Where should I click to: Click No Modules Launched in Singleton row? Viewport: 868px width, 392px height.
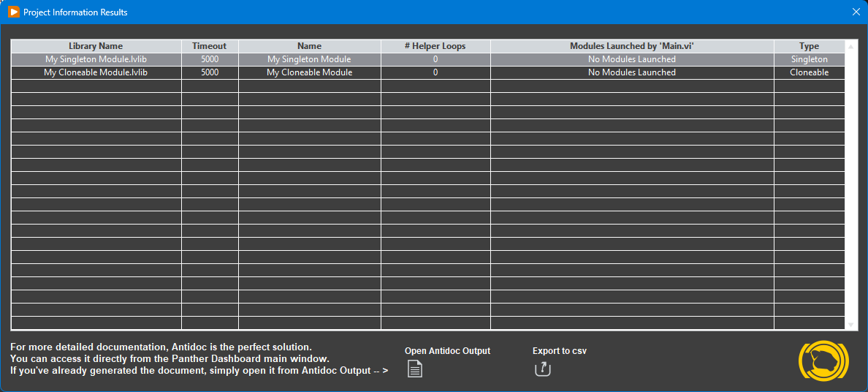(631, 59)
